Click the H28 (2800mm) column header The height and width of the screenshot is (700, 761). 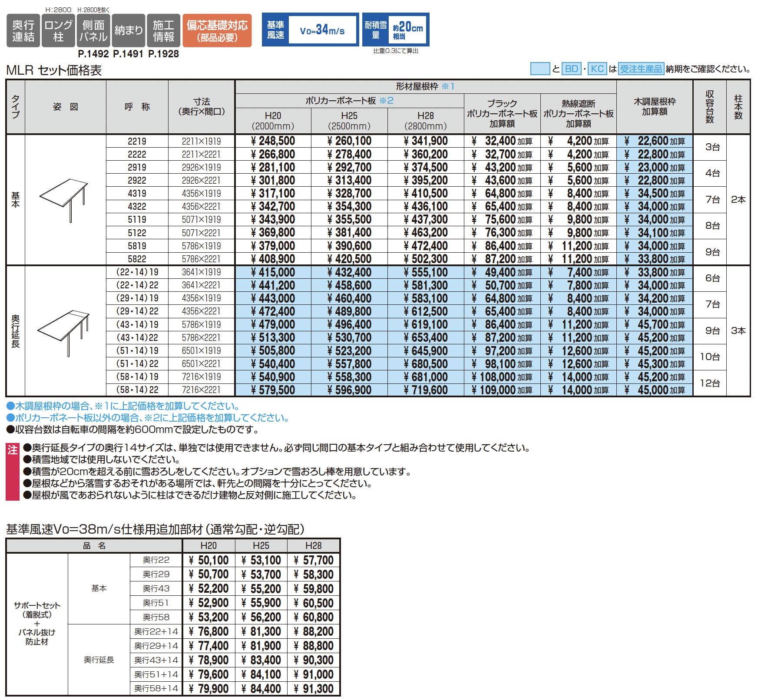tap(426, 121)
